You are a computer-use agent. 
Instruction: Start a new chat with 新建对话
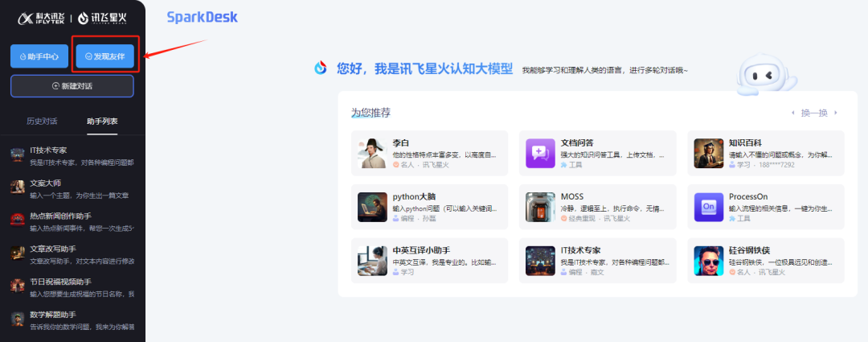(x=72, y=86)
